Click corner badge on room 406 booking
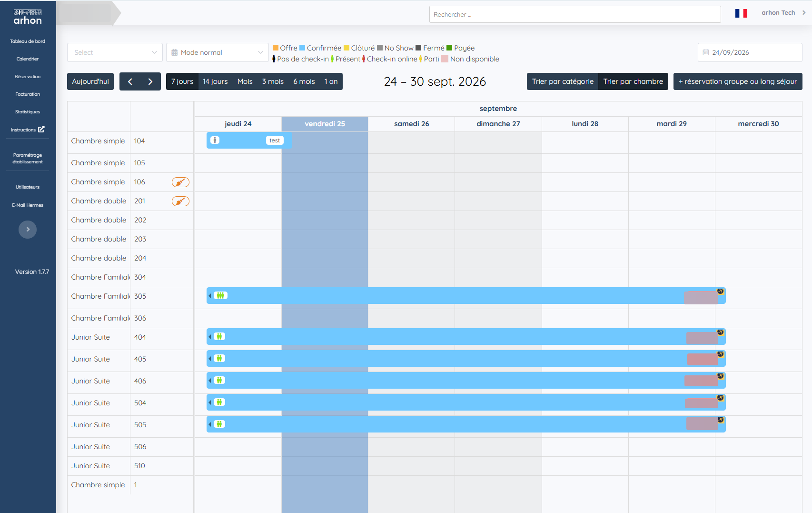812x513 pixels. [x=721, y=376]
